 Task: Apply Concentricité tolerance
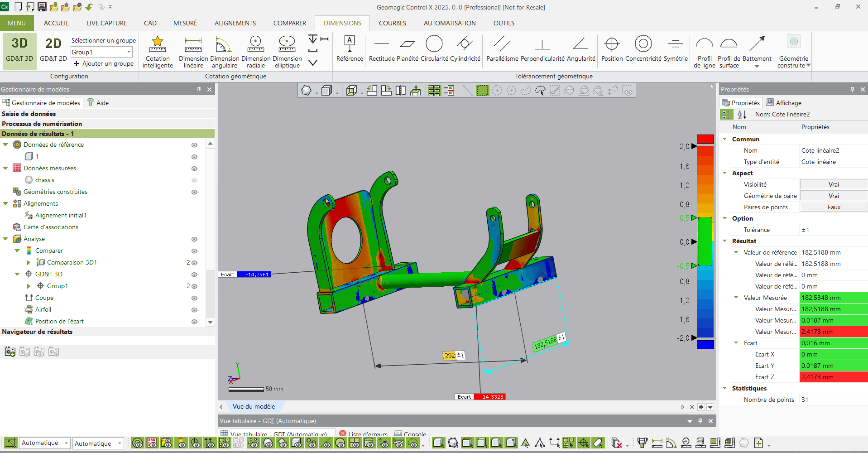pos(643,49)
